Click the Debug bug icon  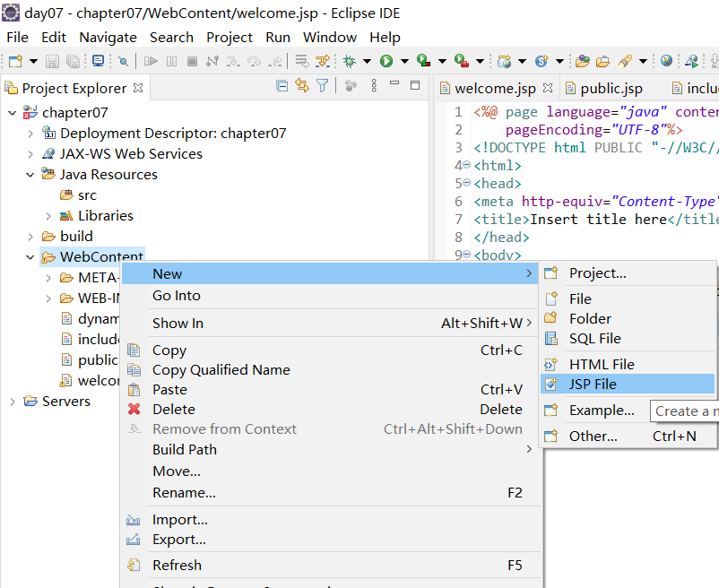[x=349, y=61]
